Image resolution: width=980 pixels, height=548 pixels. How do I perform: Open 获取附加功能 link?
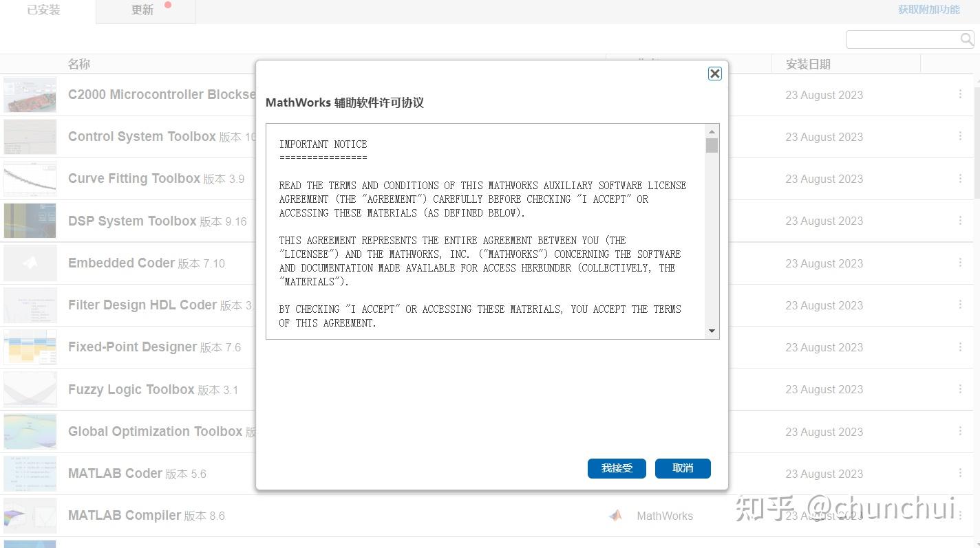pyautogui.click(x=928, y=10)
